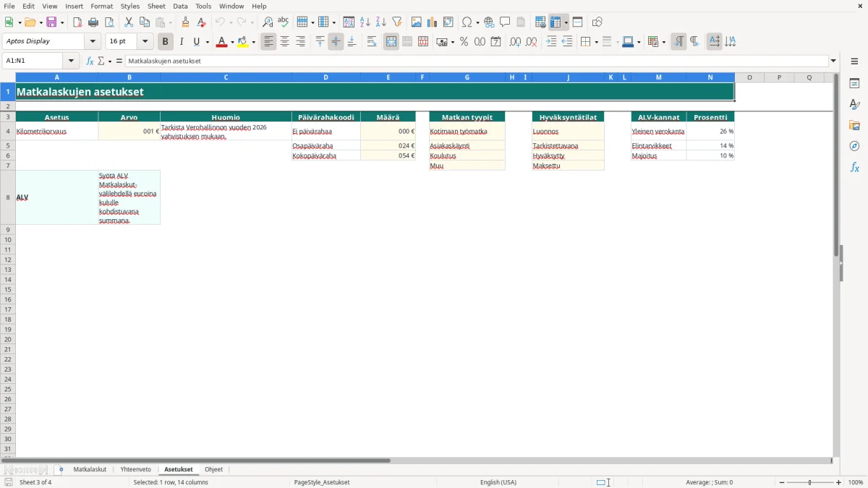The width and height of the screenshot is (868, 488).
Task: Toggle Italic formatting
Action: [182, 42]
